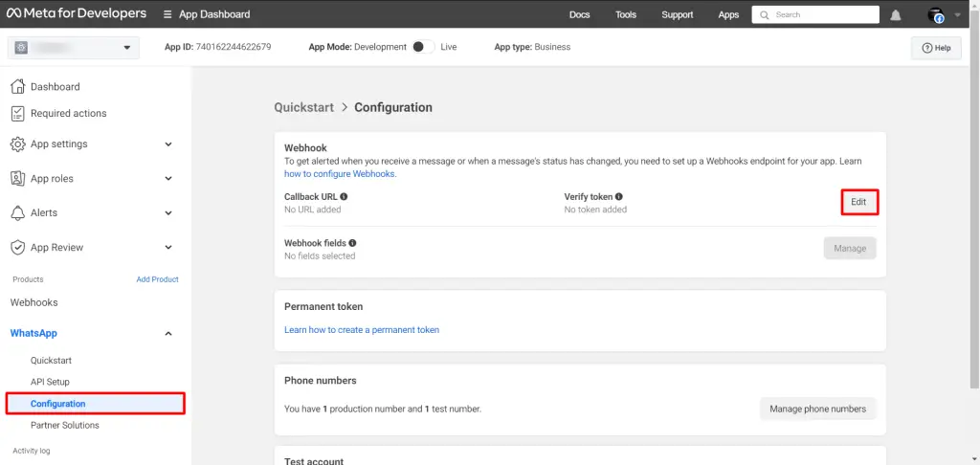Expand the App roles chevron
980x465 pixels.
[x=168, y=179]
